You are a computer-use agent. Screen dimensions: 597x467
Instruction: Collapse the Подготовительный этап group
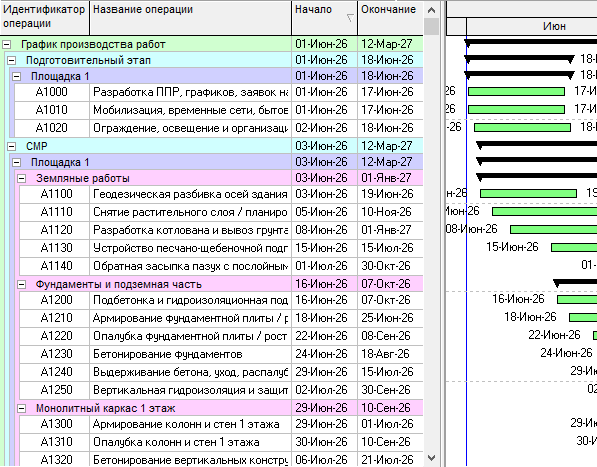tap(12, 61)
